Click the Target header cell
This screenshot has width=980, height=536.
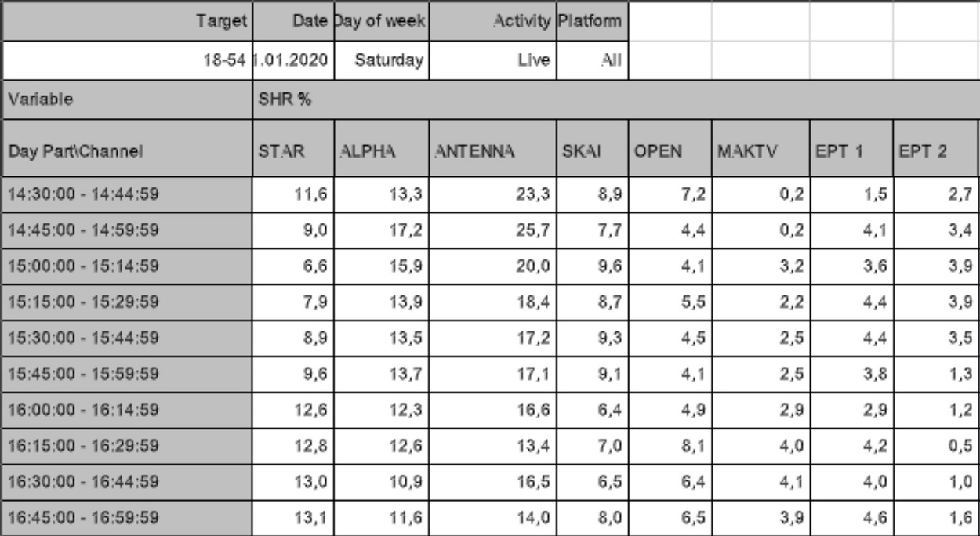coord(127,17)
